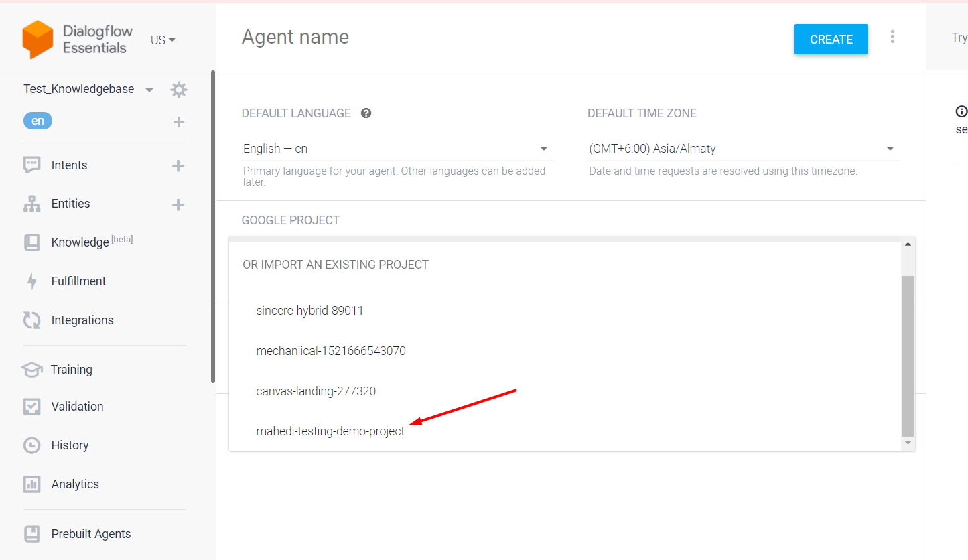
Task: Open the Default Language dropdown
Action: click(544, 148)
